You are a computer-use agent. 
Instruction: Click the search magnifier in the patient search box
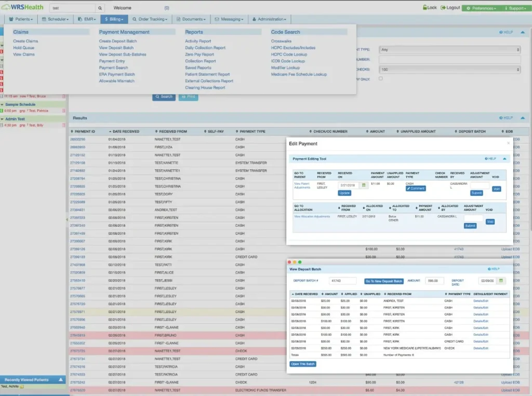(99, 8)
